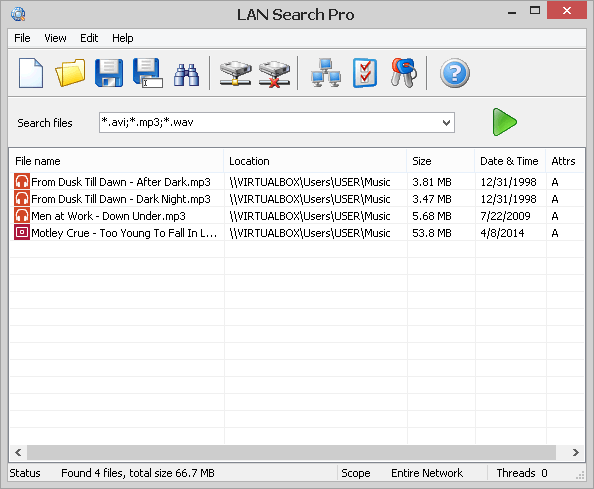Click the horizontal scrollbar right arrow

coord(575,452)
